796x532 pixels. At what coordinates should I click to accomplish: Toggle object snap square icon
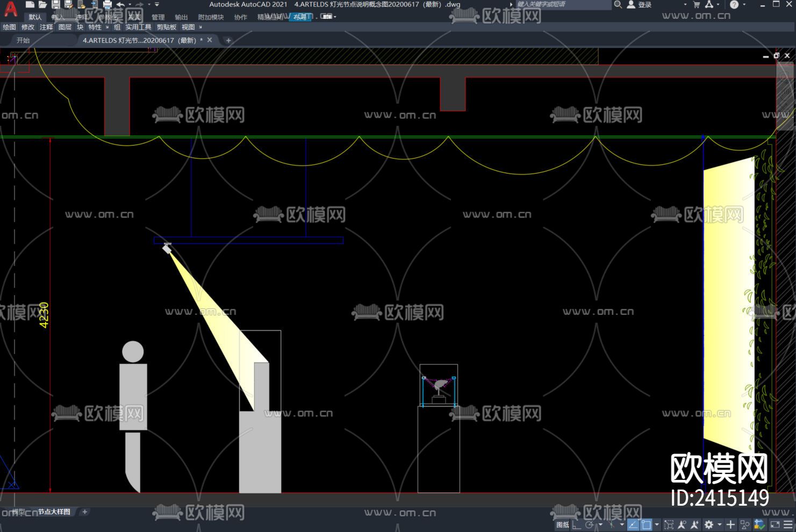point(646,524)
